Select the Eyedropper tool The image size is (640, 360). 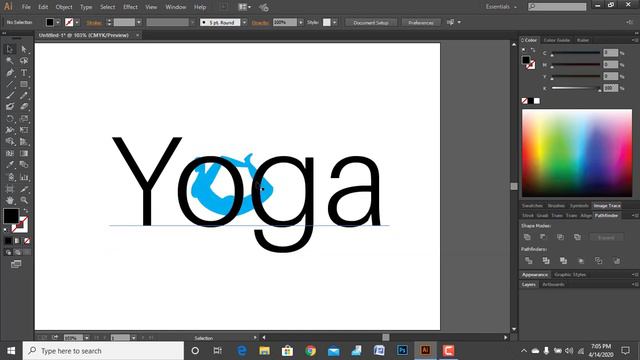click(x=10, y=165)
